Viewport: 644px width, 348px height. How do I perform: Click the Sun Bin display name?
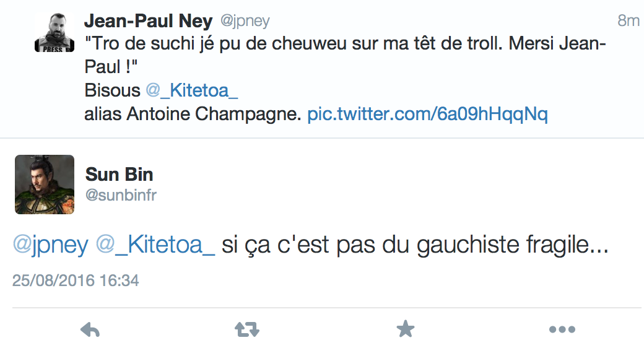pos(119,175)
